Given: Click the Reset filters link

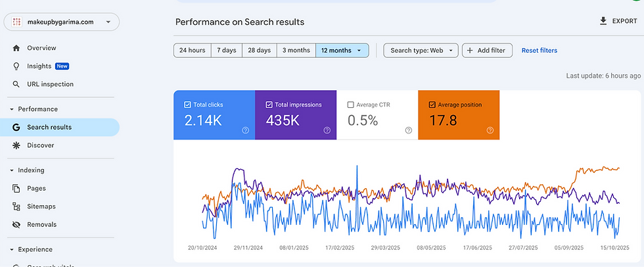Looking at the screenshot, I should click(x=539, y=51).
